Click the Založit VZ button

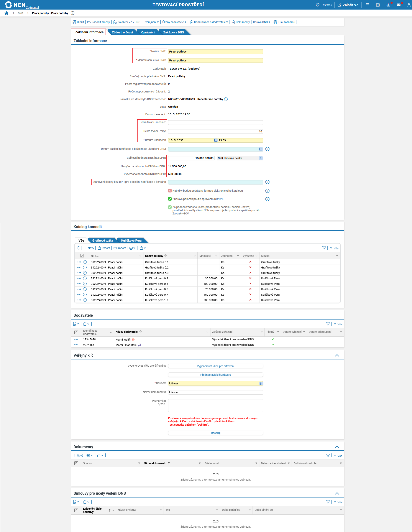(x=348, y=5)
